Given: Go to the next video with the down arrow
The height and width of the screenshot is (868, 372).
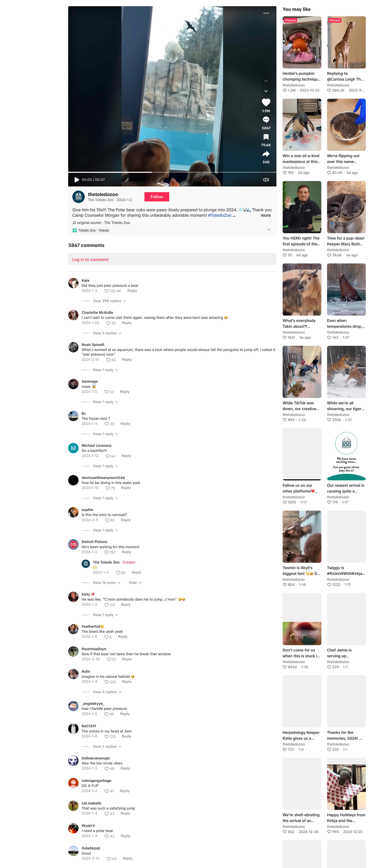Looking at the screenshot, I should pos(266,91).
